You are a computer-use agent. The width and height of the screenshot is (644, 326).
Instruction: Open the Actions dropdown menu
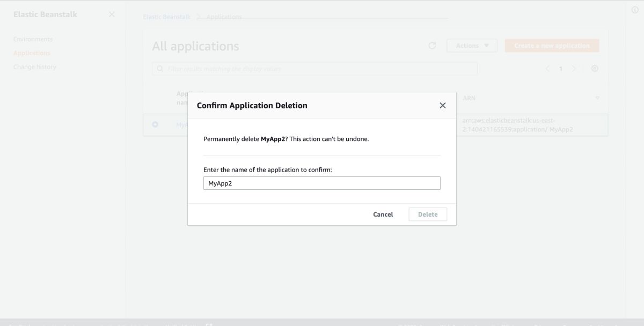point(472,46)
